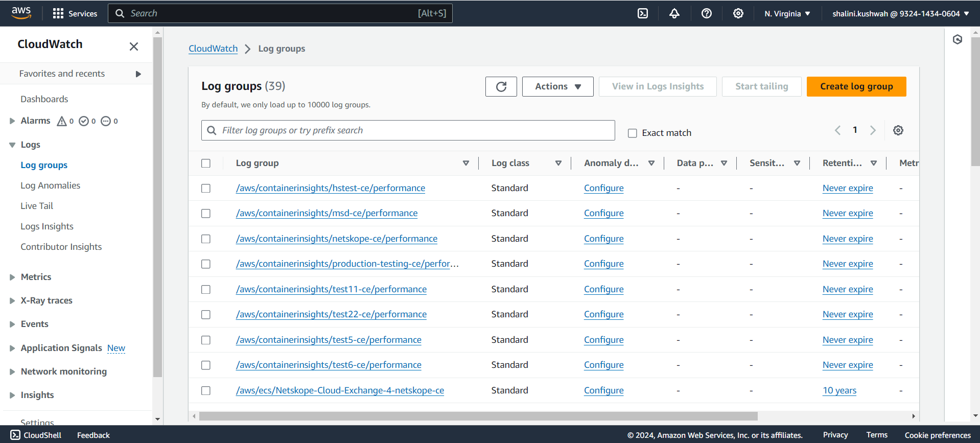
Task: Select Netskope-Cloud-Exchange-4 log group checkbox
Action: pyautogui.click(x=206, y=390)
